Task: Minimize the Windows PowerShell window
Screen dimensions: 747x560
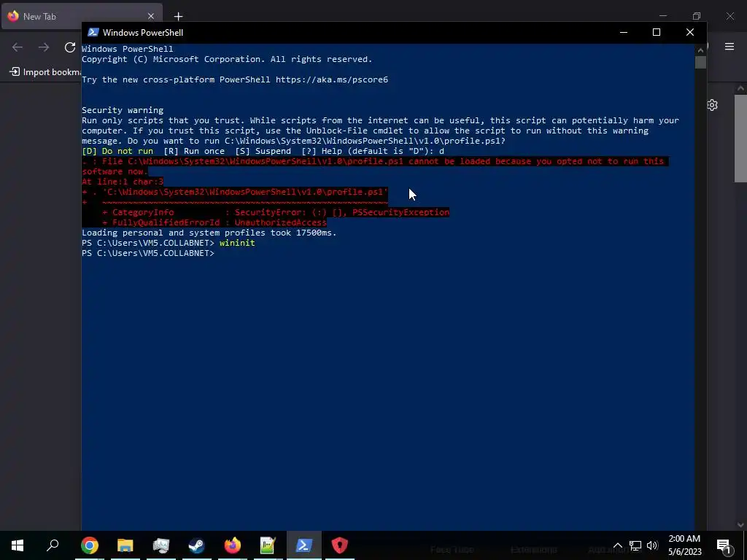Action: [x=623, y=32]
